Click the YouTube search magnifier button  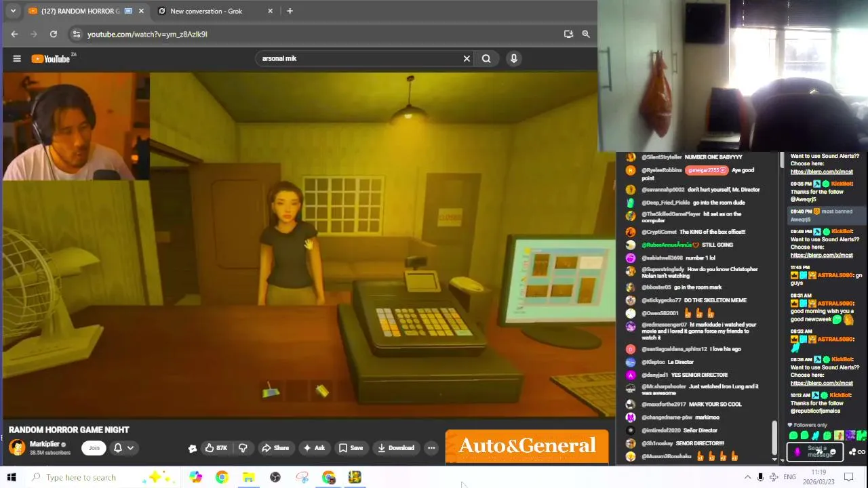pyautogui.click(x=486, y=58)
